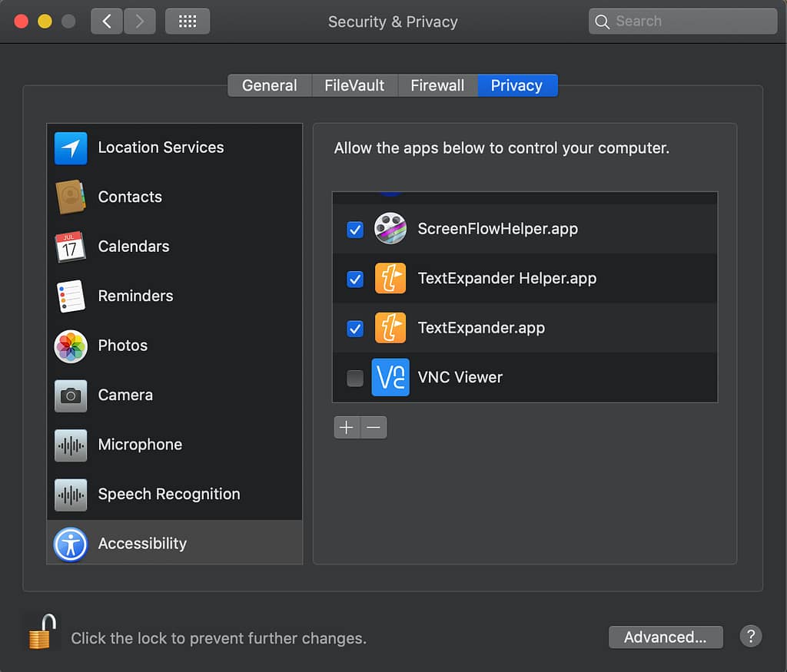The height and width of the screenshot is (672, 787).
Task: Untick the TextExpander.app checkbox
Action: coord(355,329)
